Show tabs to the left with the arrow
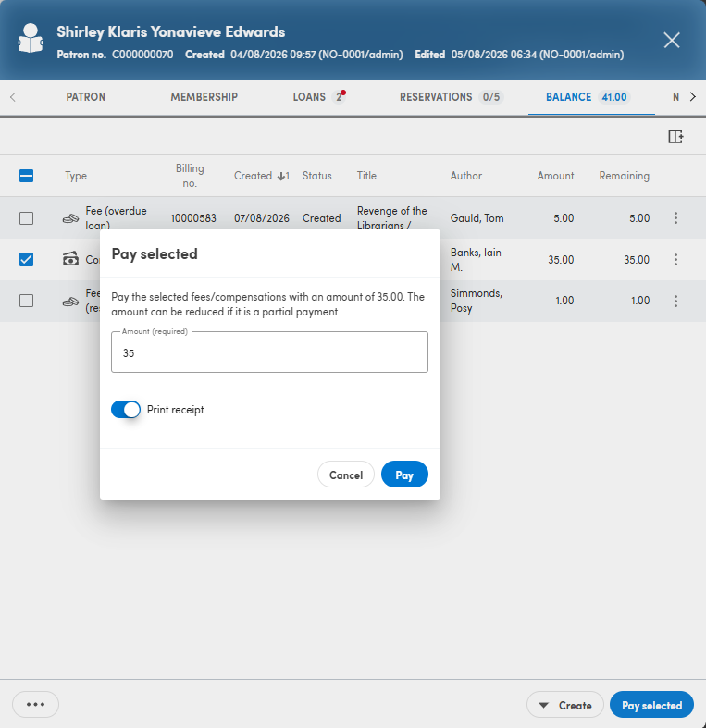 coord(13,97)
